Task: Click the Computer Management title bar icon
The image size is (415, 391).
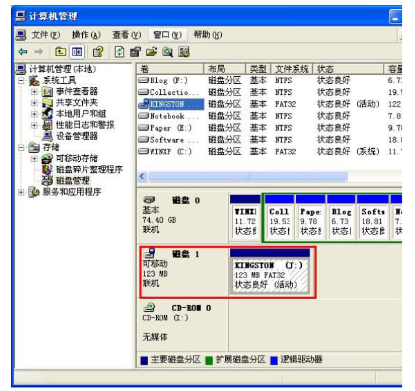Action: click(x=21, y=16)
